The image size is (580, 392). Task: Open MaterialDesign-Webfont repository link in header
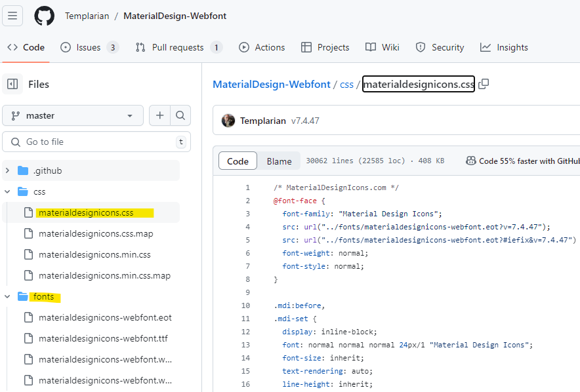point(175,16)
